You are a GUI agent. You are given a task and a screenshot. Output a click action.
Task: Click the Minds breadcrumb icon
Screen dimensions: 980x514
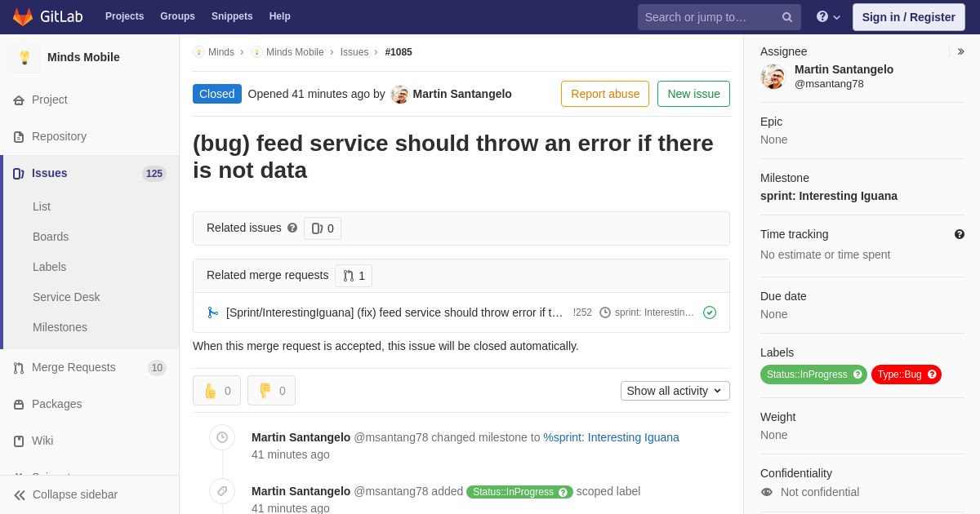click(x=198, y=52)
